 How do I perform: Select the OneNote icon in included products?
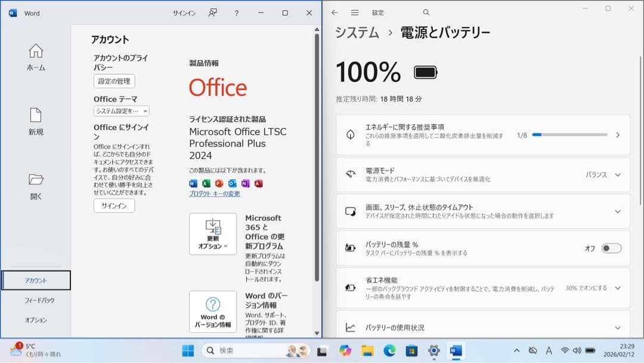pyautogui.click(x=246, y=183)
